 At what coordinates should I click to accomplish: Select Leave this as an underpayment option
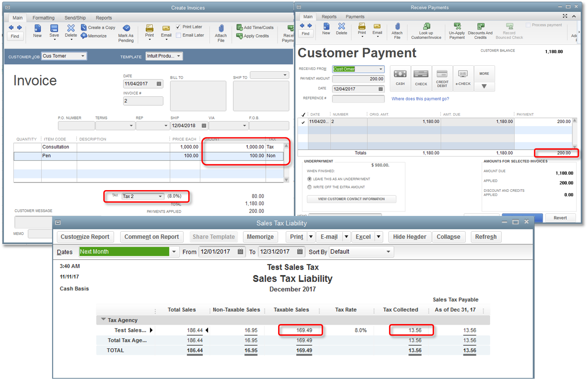309,179
